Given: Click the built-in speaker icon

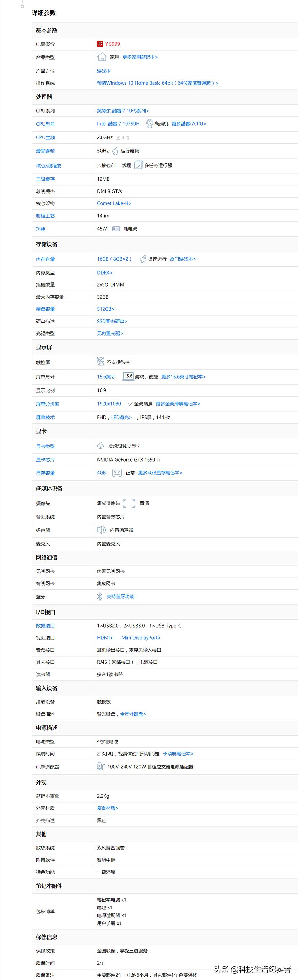Looking at the screenshot, I should (102, 530).
